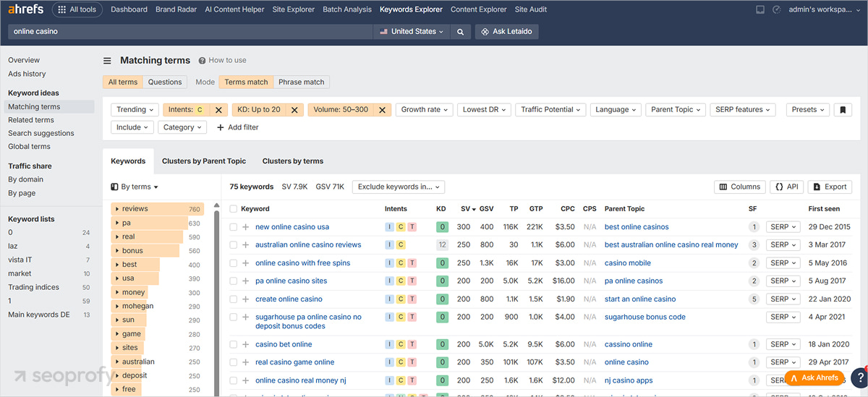Check the 'create online casino' row
The height and width of the screenshot is (397, 868).
point(233,299)
